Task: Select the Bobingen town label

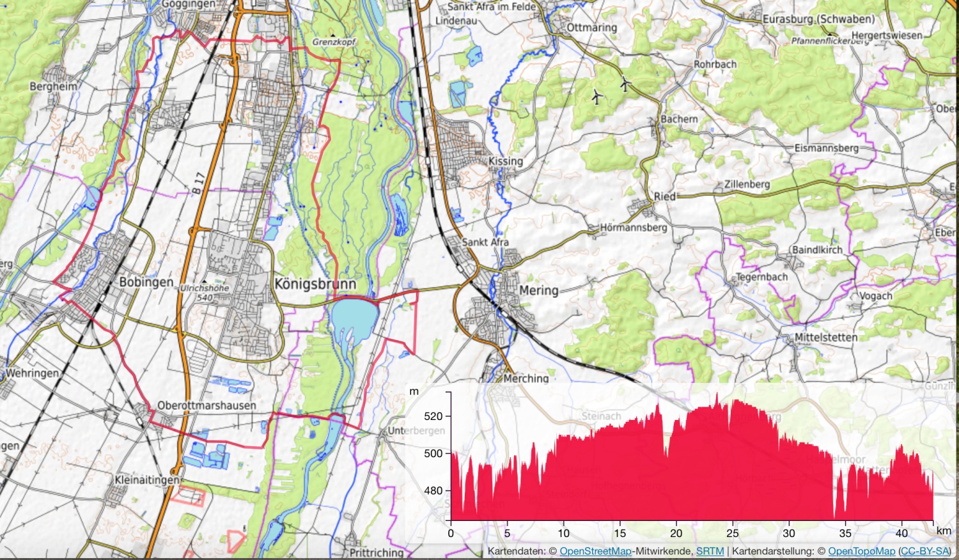Action: click(x=146, y=282)
